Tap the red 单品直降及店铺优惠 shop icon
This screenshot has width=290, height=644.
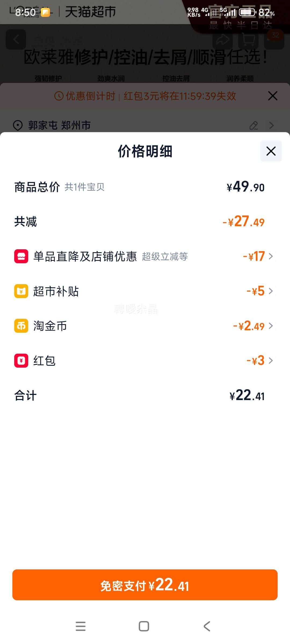(21, 256)
